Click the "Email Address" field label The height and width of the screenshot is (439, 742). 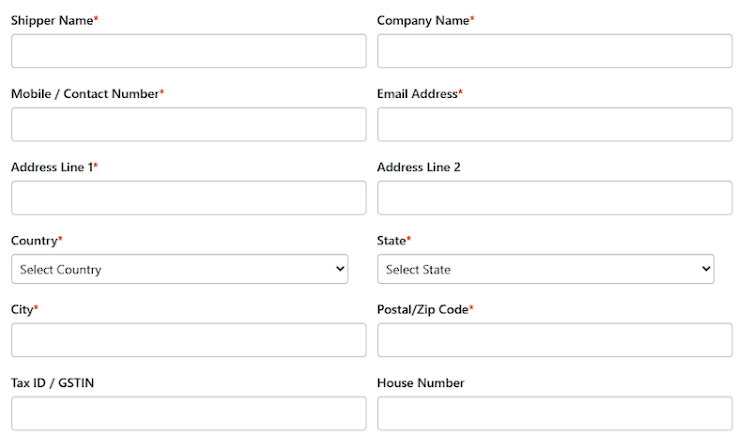[x=417, y=94]
